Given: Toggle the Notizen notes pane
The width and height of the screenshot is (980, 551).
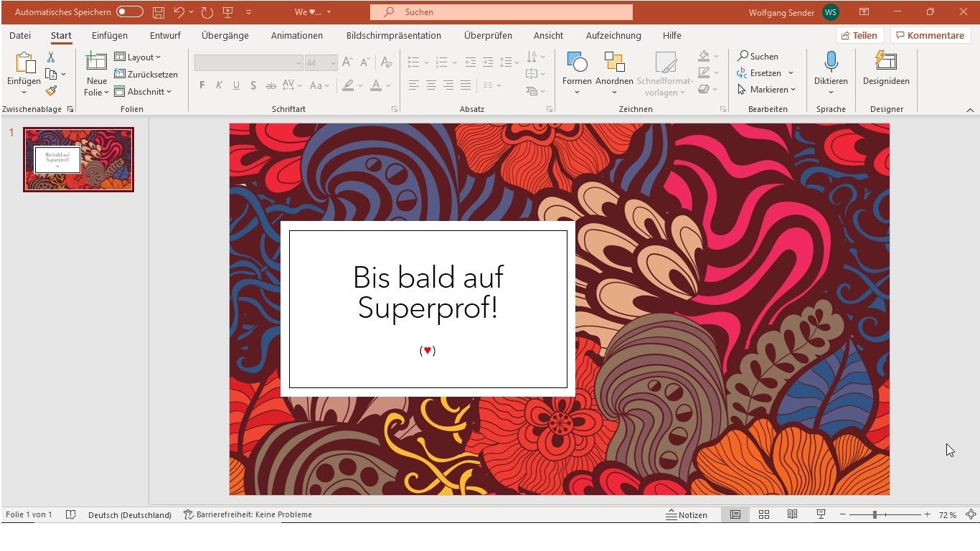Looking at the screenshot, I should pyautogui.click(x=687, y=514).
